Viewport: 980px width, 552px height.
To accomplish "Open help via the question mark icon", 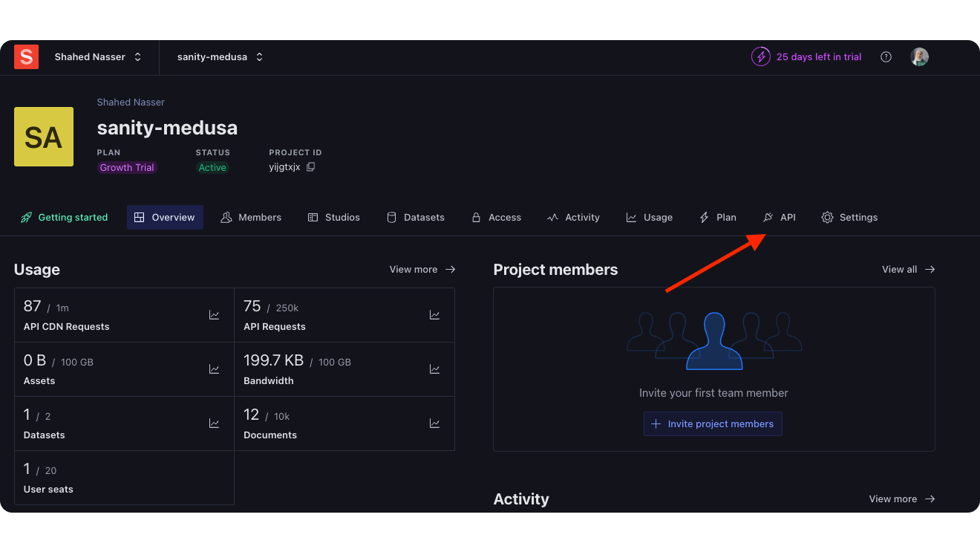I will (886, 56).
